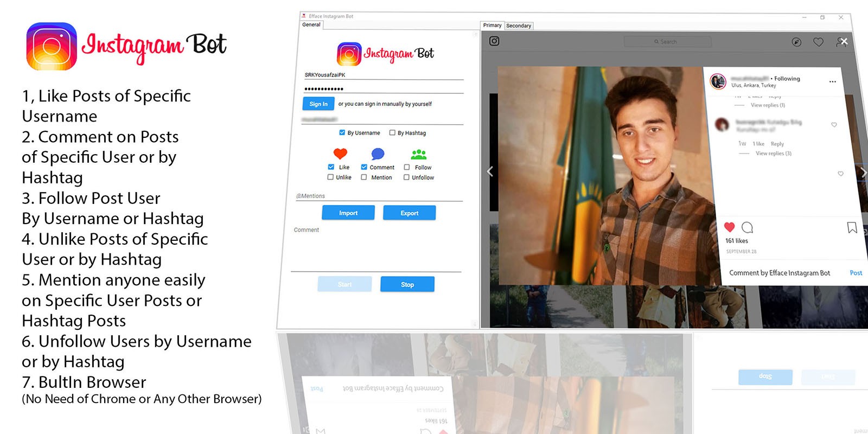Viewport: 868px width, 434px height.
Task: Close the Efface Instagram Bot window
Action: coord(841,17)
